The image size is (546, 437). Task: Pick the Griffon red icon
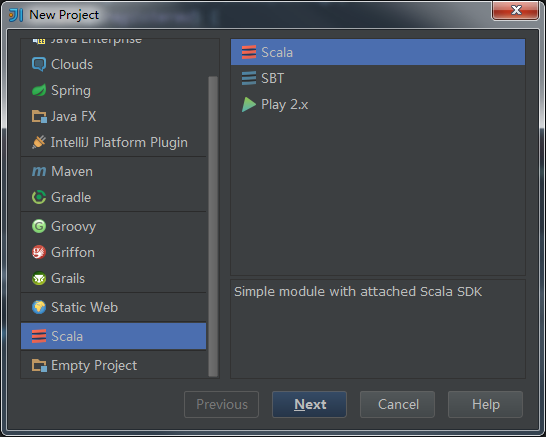click(x=39, y=252)
